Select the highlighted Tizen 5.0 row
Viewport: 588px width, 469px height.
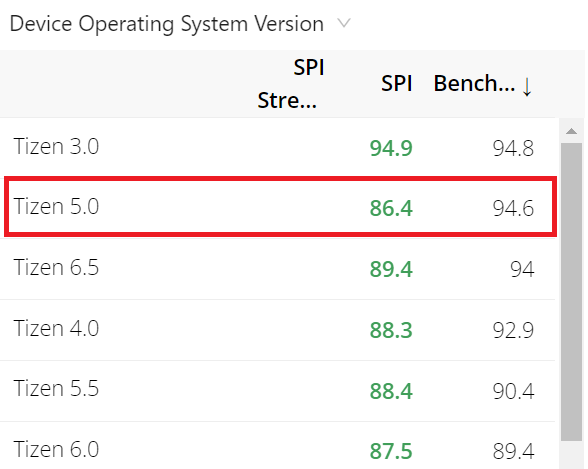pos(280,207)
